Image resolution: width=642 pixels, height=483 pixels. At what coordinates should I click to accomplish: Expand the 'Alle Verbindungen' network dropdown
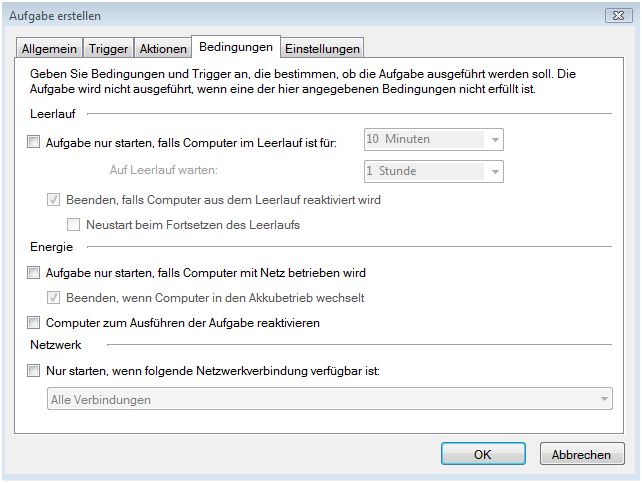330,399
